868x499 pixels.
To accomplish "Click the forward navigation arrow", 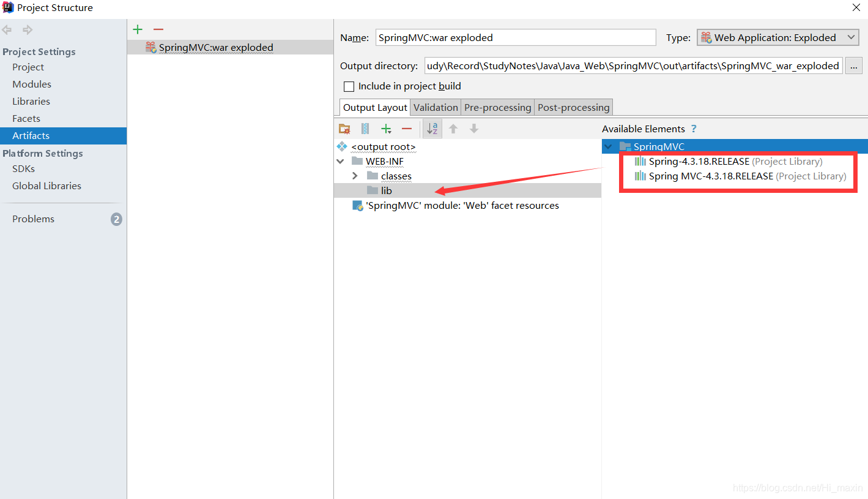I will (28, 30).
